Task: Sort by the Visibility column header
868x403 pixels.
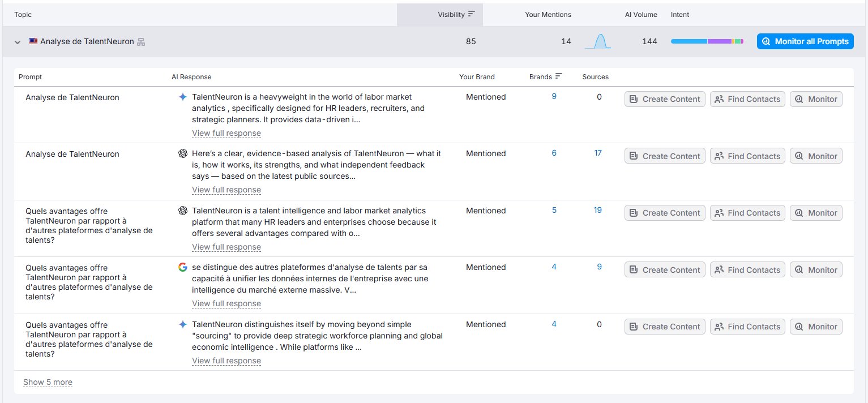Action: tap(440, 15)
